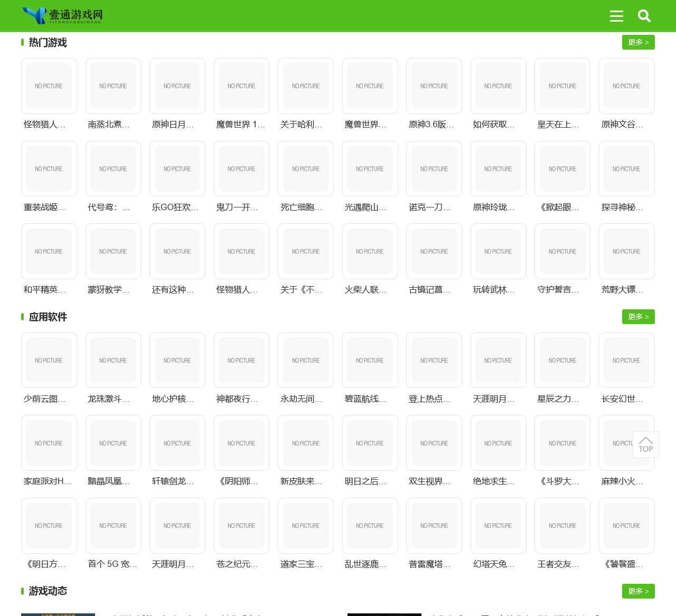Open the 怪物猎人 article in 热门游戏
This screenshot has height=616, width=676.
[44, 125]
